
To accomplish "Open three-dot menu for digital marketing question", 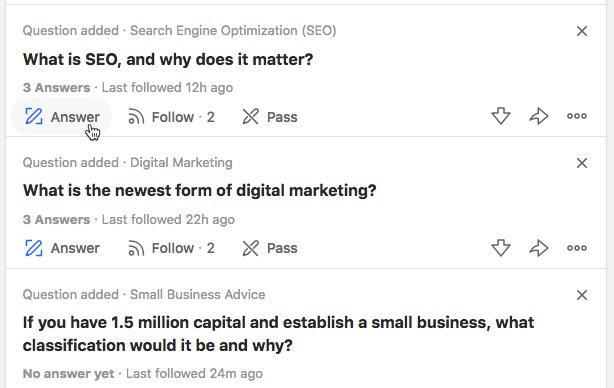I will pyautogui.click(x=577, y=248).
